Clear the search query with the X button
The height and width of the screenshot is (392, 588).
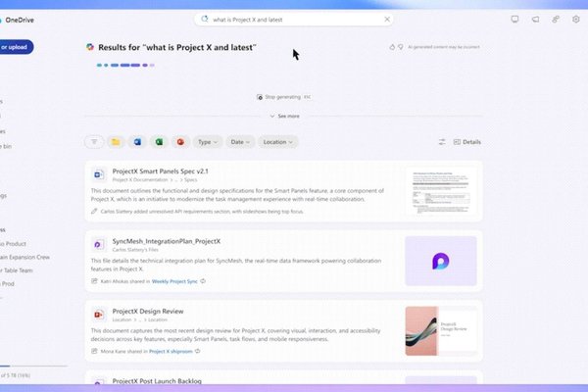(387, 20)
